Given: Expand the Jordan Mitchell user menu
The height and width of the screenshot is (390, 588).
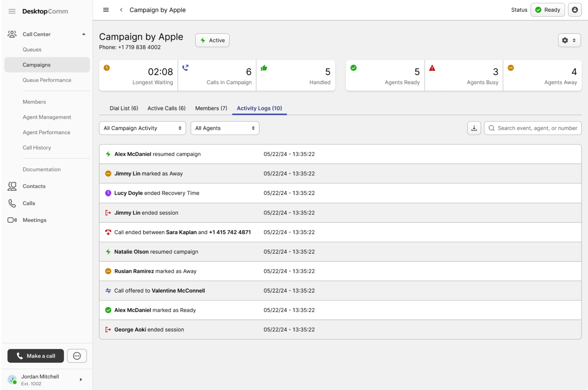Looking at the screenshot, I should (x=81, y=380).
